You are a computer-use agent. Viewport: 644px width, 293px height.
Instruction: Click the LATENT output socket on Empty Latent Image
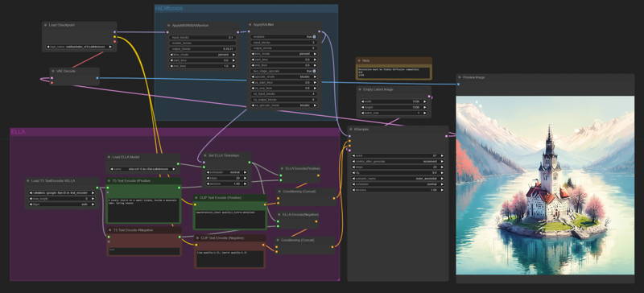[429, 97]
